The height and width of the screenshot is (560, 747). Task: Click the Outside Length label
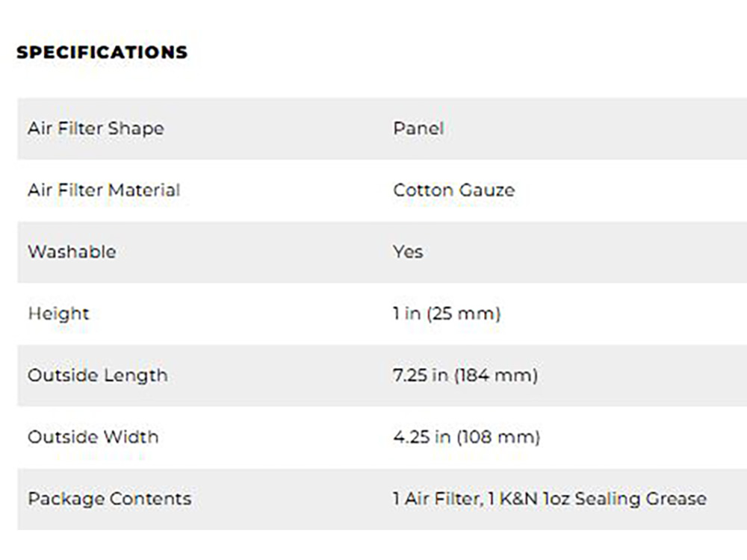click(97, 375)
